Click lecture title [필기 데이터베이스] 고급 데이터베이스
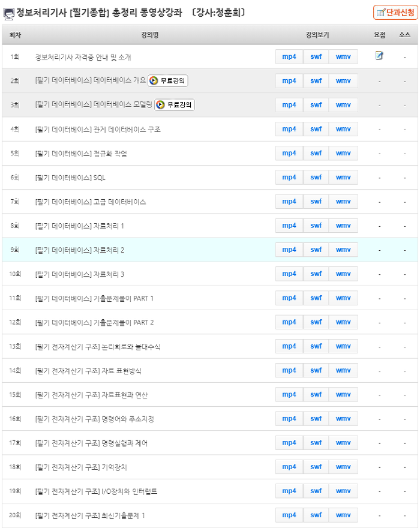Image resolution: width=420 pixels, height=528 pixels. click(90, 202)
